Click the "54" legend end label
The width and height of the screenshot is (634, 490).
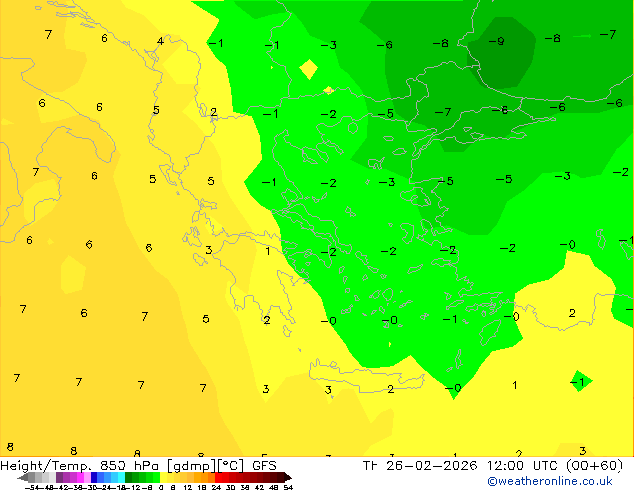[287, 487]
